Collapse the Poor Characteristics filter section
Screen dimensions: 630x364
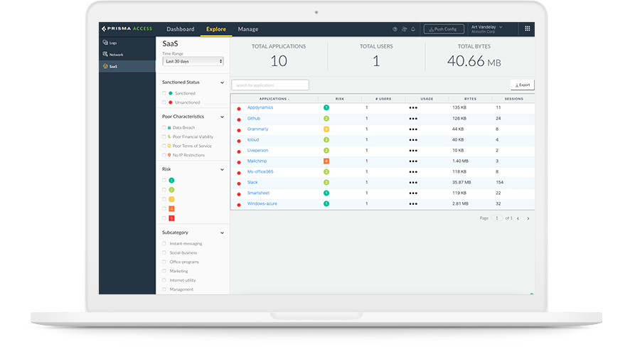click(222, 117)
